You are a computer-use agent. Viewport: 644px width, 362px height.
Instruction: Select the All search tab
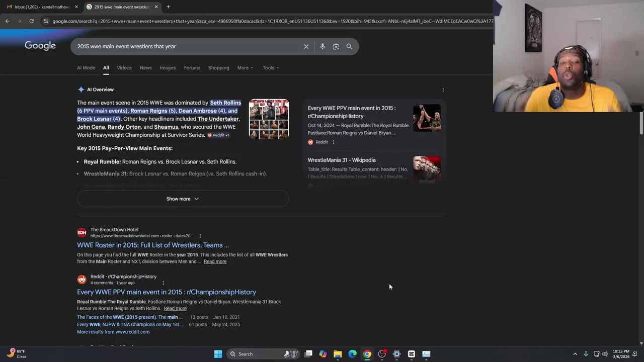pyautogui.click(x=106, y=68)
